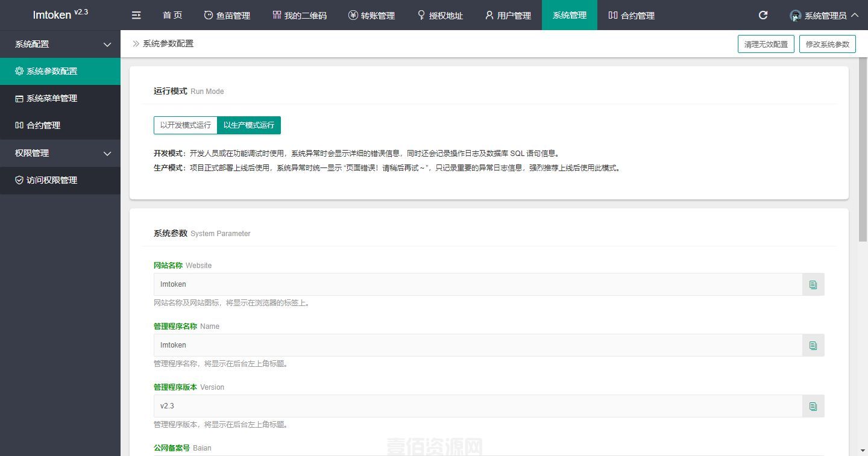Collapse the 系统配置 section
This screenshot has height=456, width=868.
pyautogui.click(x=60, y=44)
